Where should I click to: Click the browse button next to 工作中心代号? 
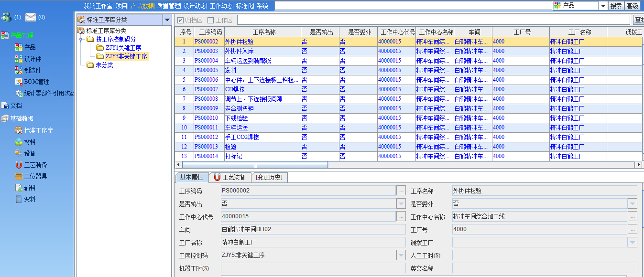click(401, 216)
